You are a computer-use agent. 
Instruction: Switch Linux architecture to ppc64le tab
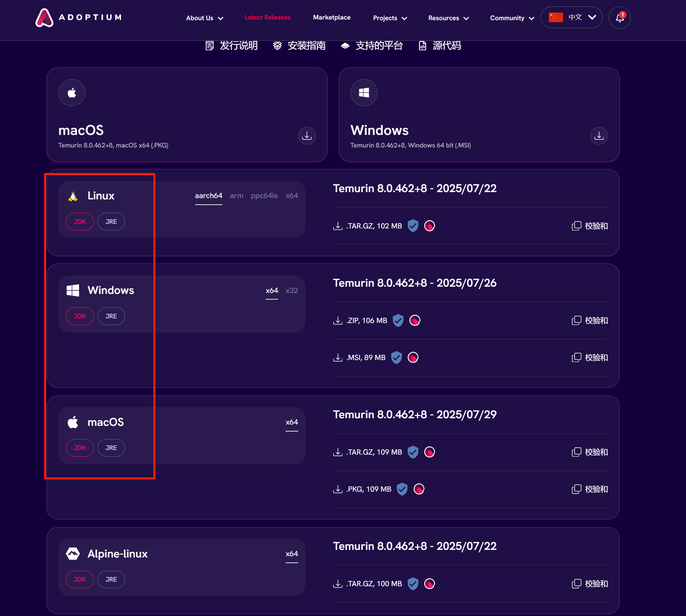click(264, 196)
